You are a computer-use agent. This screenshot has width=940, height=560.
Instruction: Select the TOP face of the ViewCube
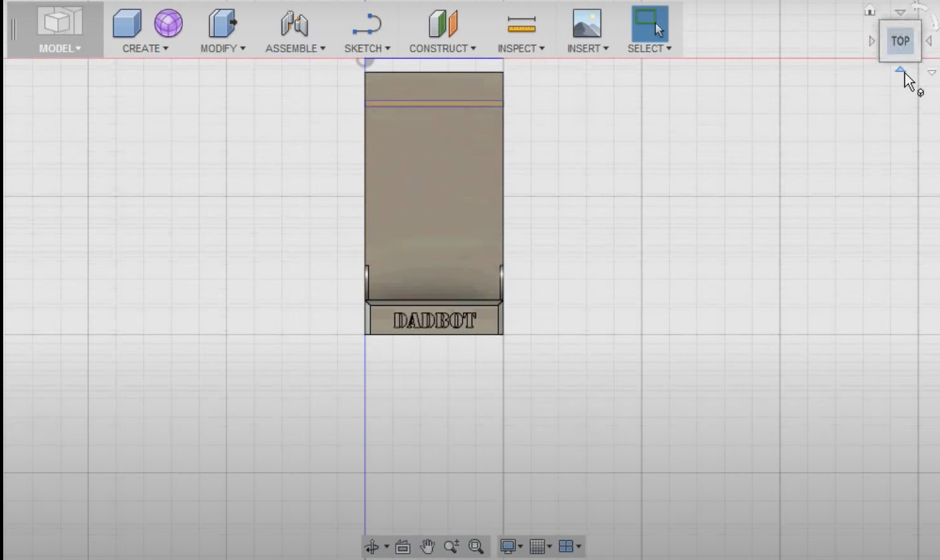pos(900,41)
